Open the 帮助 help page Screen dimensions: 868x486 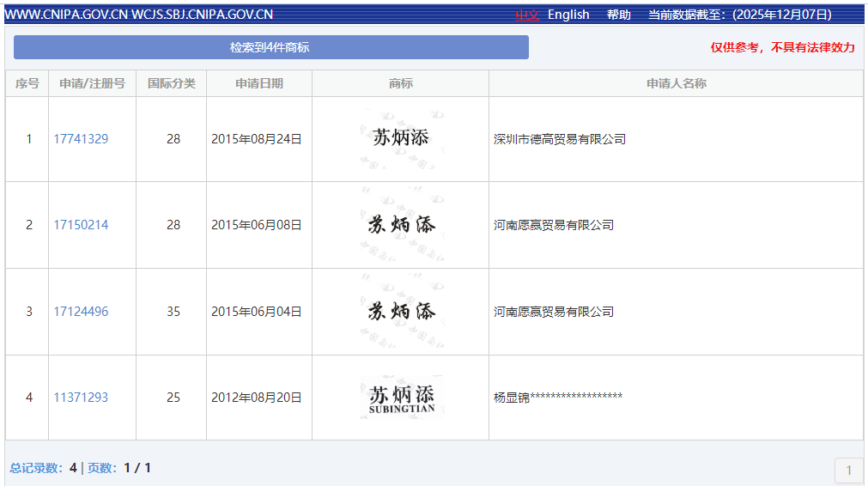(x=618, y=15)
